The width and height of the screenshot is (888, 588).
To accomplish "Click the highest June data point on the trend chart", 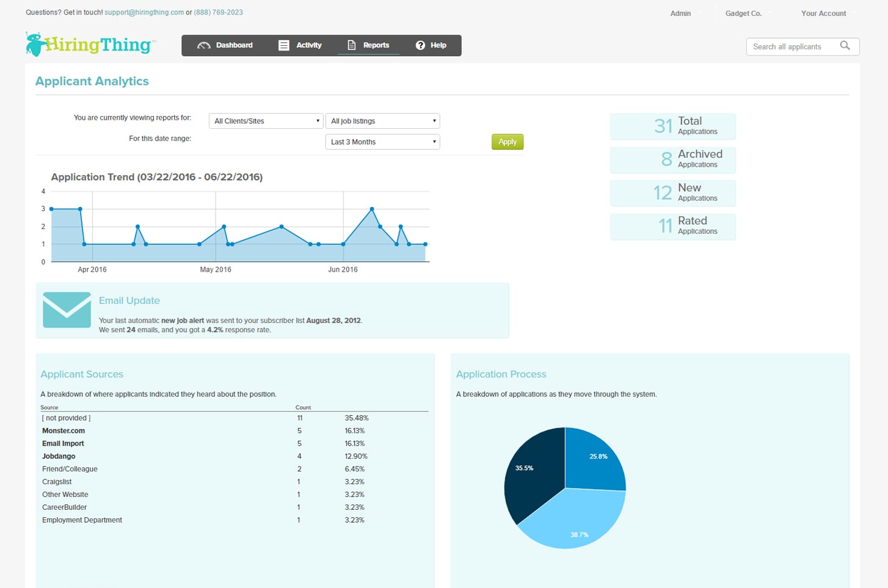I will pyautogui.click(x=372, y=209).
